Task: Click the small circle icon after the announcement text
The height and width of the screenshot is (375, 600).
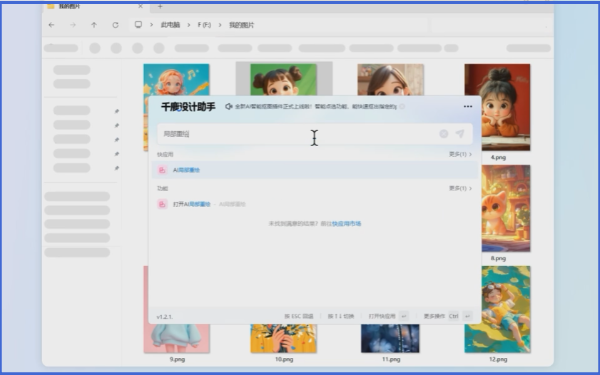Action: (402, 106)
